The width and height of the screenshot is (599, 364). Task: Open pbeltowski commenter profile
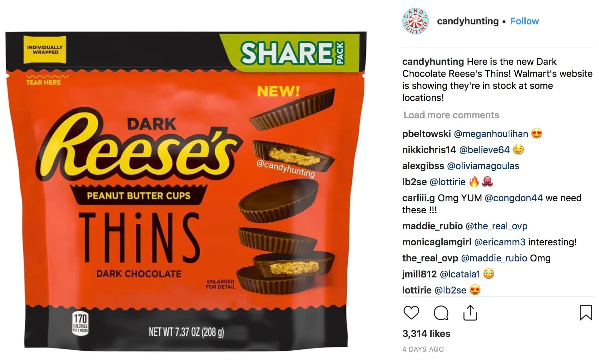click(427, 134)
